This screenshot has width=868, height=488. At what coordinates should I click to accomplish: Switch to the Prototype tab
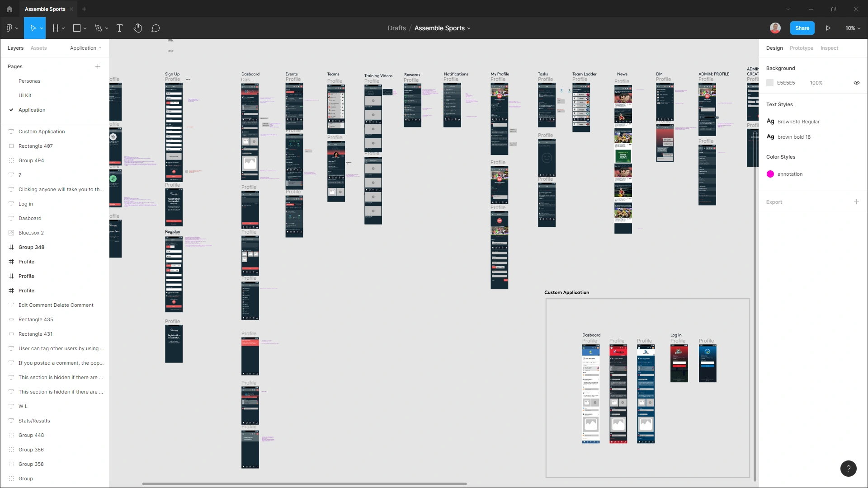[x=801, y=48]
